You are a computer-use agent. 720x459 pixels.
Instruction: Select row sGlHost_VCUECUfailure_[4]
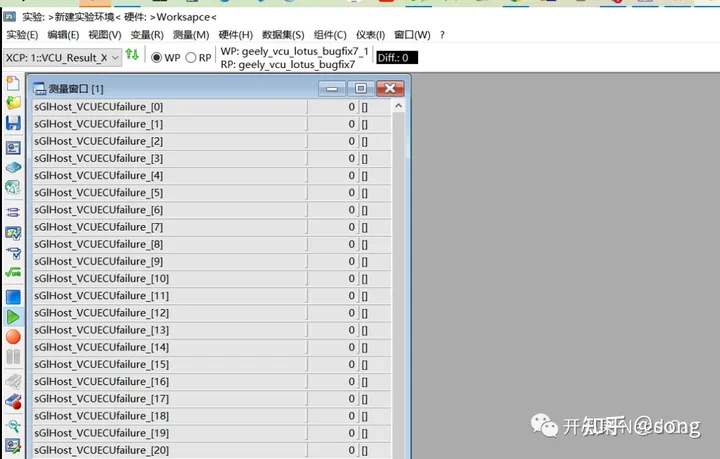coord(212,175)
